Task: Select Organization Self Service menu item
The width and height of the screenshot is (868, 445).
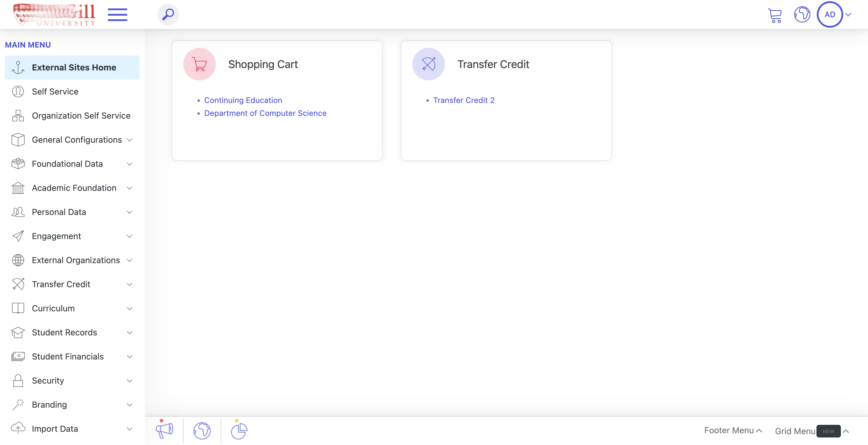Action: [72, 115]
